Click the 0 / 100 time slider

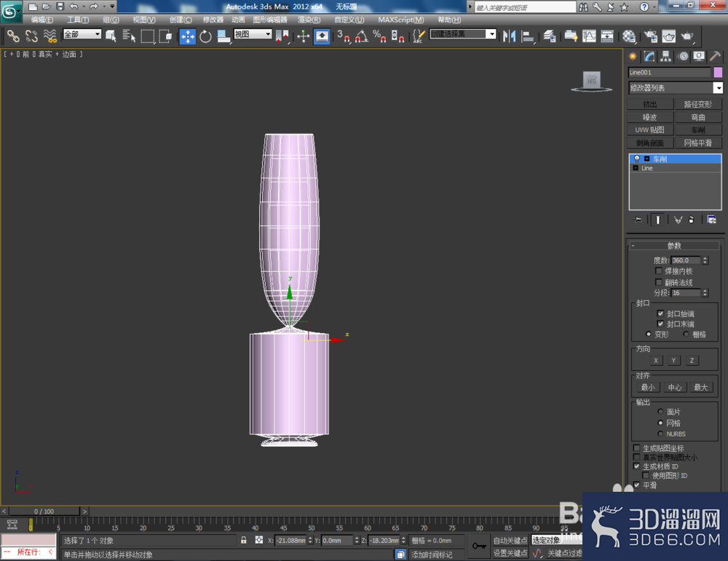pos(44,511)
